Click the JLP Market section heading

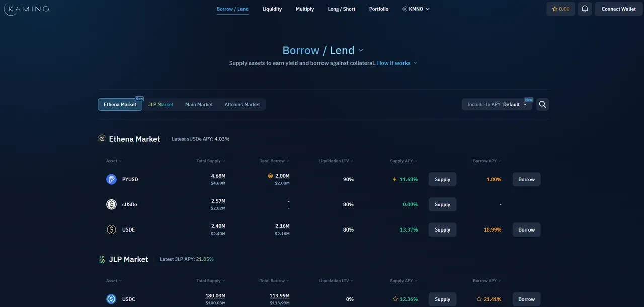coord(128,259)
